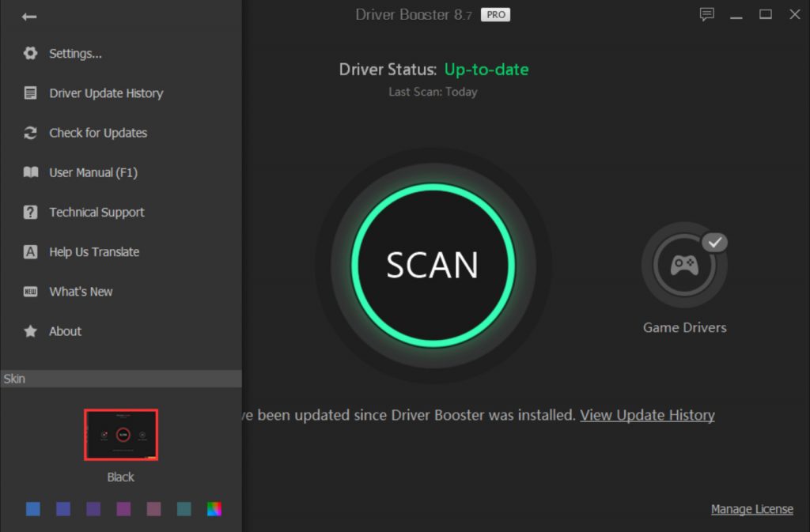Click the User Manual book icon
This screenshot has width=810, height=532.
(x=30, y=172)
